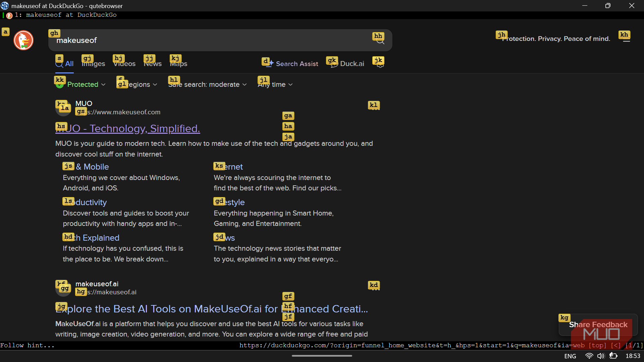Click the makeuseof.ai site favicon
The height and width of the screenshot is (362, 644).
(x=63, y=288)
